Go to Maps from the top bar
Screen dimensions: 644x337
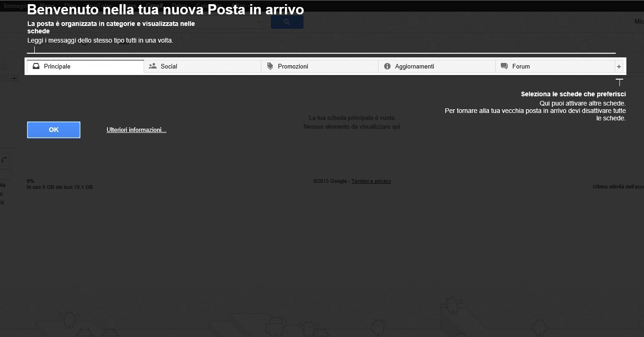pyautogui.click(x=47, y=6)
